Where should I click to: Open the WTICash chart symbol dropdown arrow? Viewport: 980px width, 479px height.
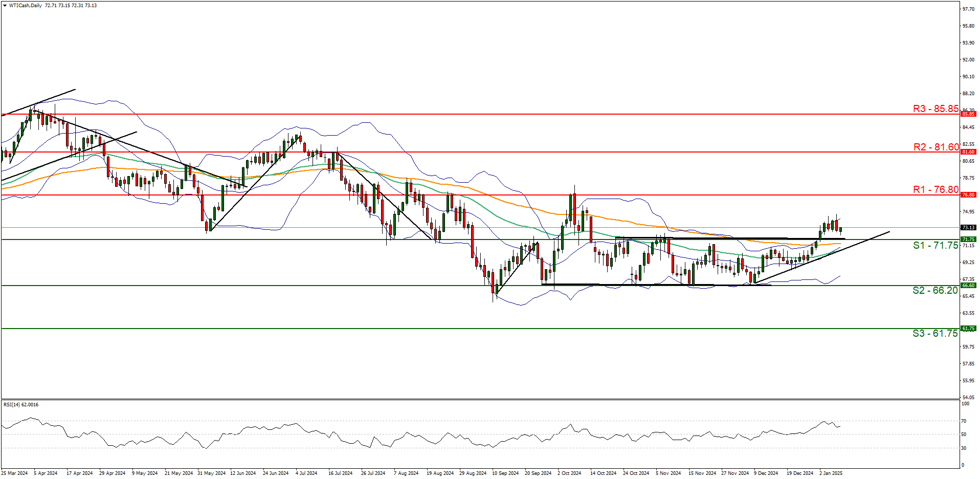(5, 6)
